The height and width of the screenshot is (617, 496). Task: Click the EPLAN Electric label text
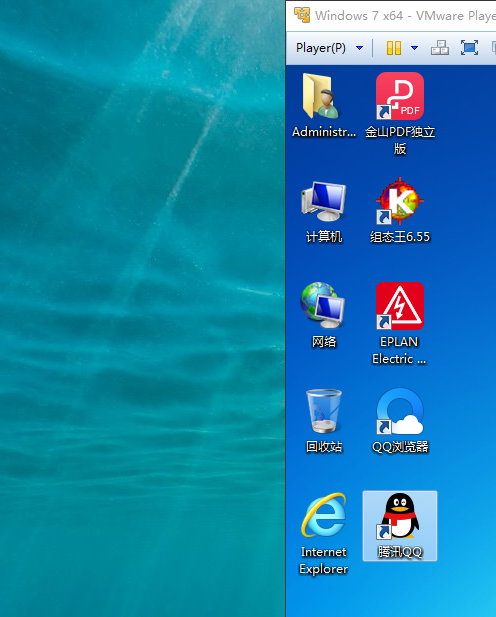click(x=399, y=350)
